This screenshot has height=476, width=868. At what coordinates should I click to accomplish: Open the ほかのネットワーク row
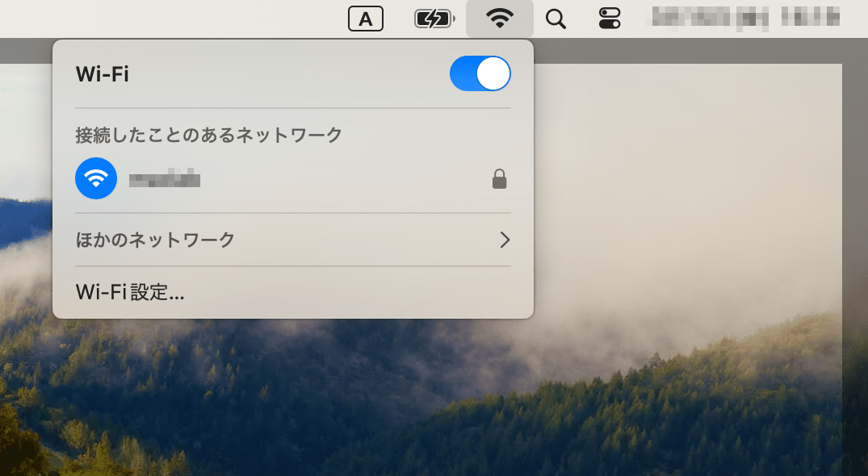[293, 240]
